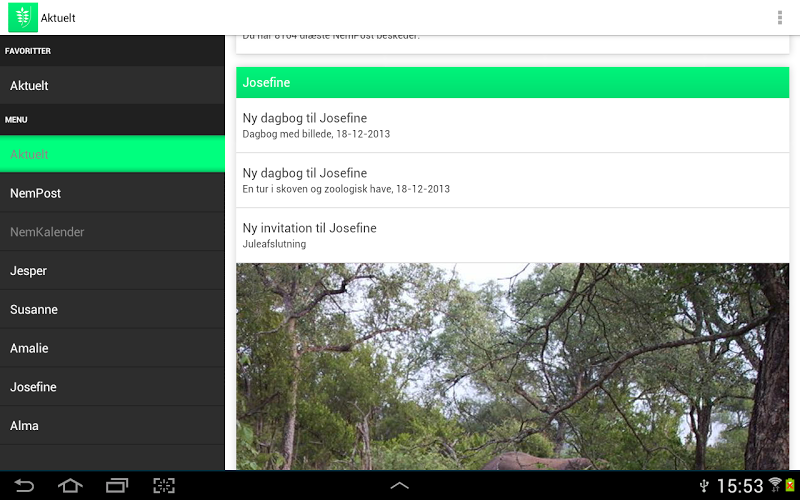Open NemKalender from the menu
Viewport: 800px width, 500px height.
112,232
